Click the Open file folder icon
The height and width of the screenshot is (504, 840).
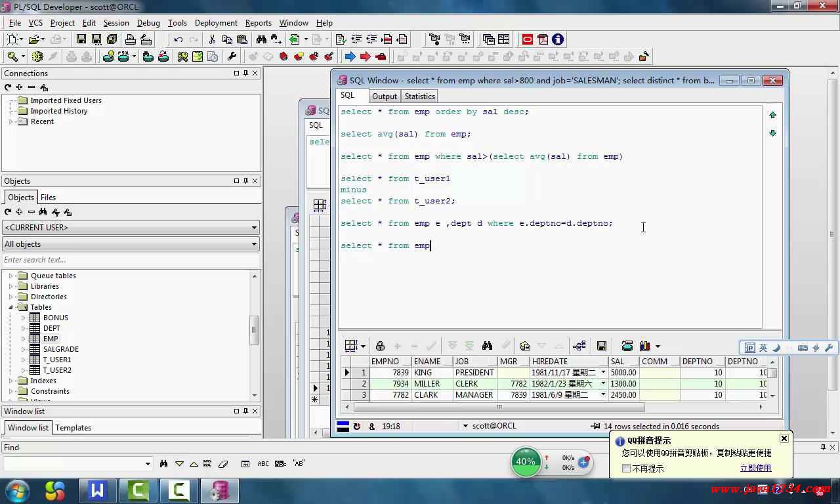[x=33, y=39]
